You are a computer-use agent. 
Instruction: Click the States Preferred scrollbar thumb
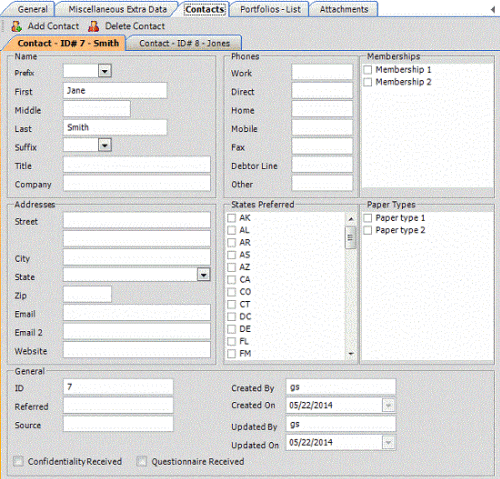(350, 237)
